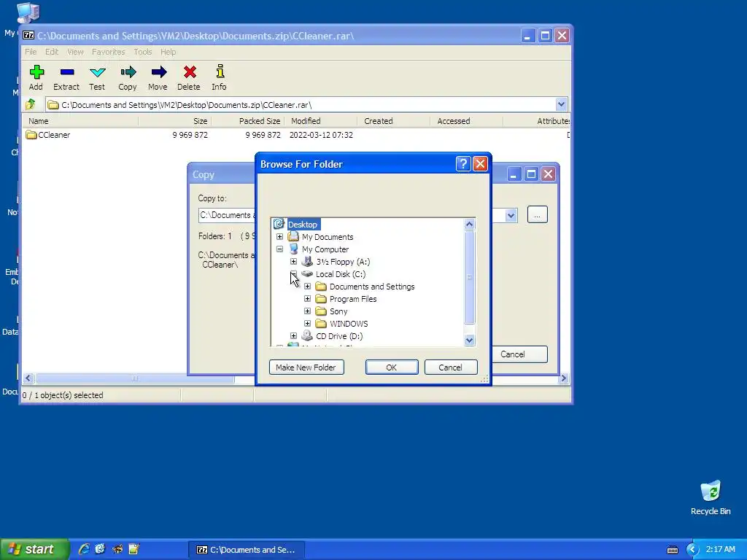Open the View menu
The image size is (747, 560).
coord(75,52)
